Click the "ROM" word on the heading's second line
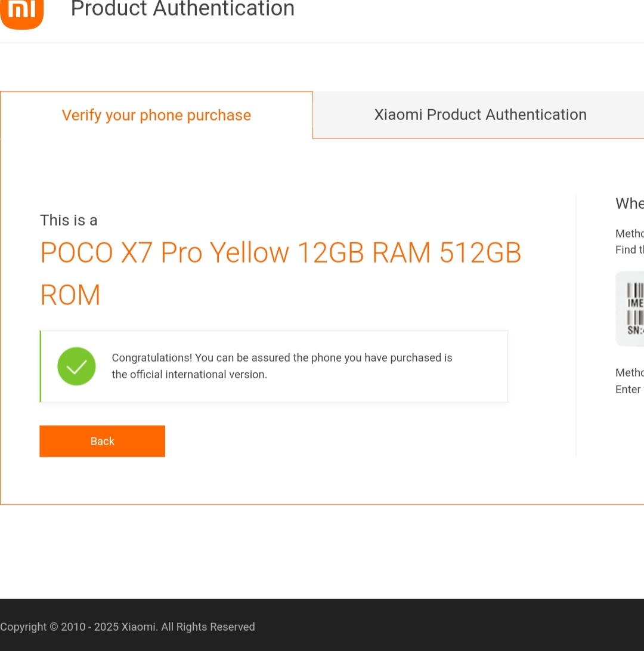The width and height of the screenshot is (644, 651). coord(70,295)
